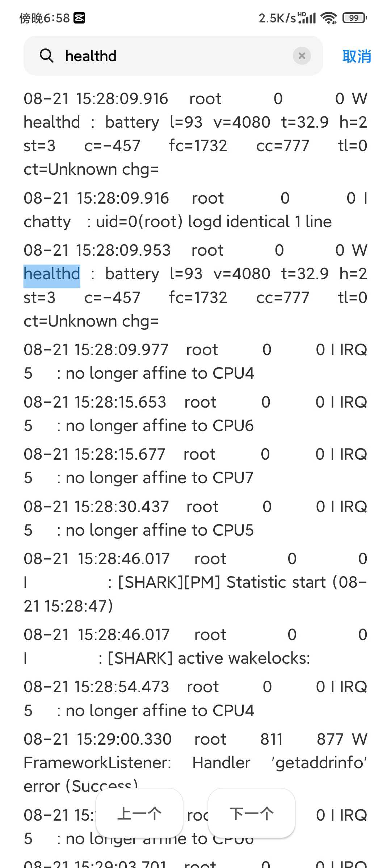
Task: Select the first healthd battery log at 15:28:09.916
Action: (x=195, y=134)
